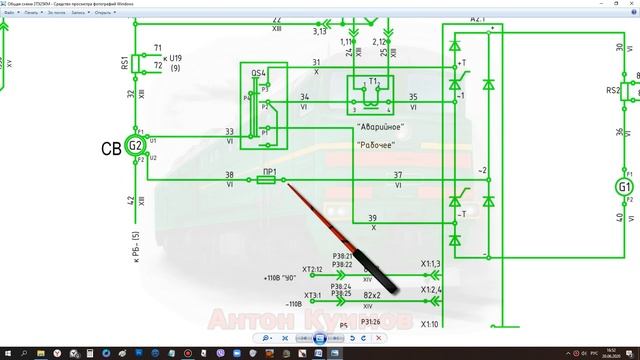Click the "Аварийное" label on the diagram
The image size is (640, 360).
pyautogui.click(x=380, y=127)
